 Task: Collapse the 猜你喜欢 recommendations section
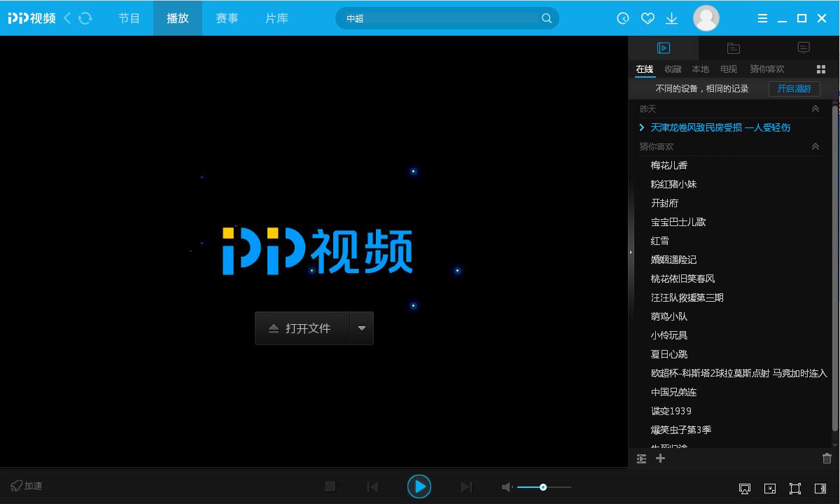(815, 146)
